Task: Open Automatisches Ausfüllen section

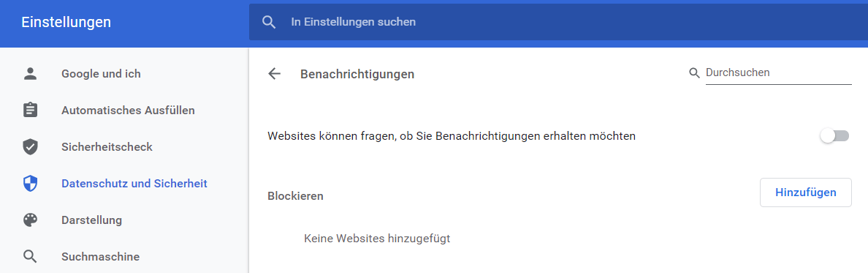Action: point(128,111)
